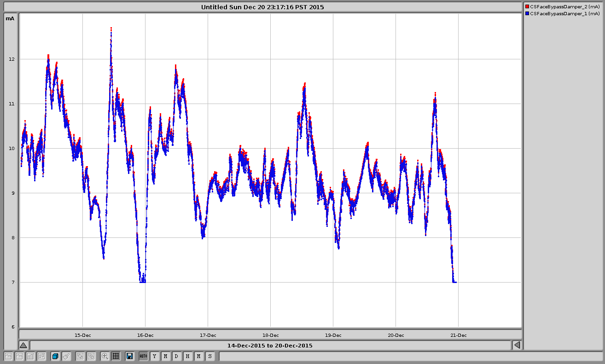Save the chart with the floppy disk icon
This screenshot has width=605, height=364.
coord(130,356)
